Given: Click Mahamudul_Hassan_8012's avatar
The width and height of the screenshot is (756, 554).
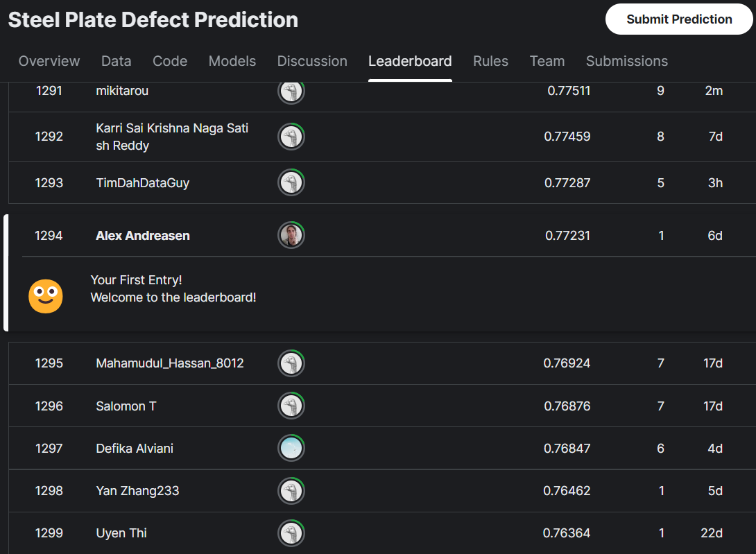Looking at the screenshot, I should click(x=291, y=363).
